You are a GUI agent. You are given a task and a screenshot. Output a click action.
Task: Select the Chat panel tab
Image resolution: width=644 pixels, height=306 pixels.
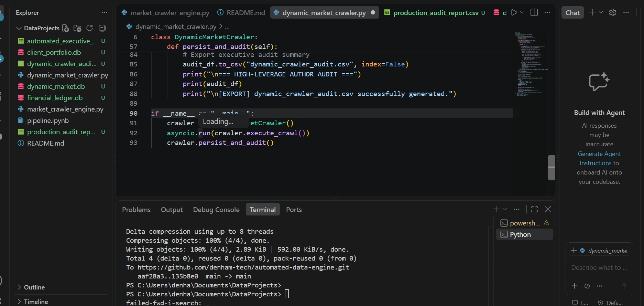572,13
